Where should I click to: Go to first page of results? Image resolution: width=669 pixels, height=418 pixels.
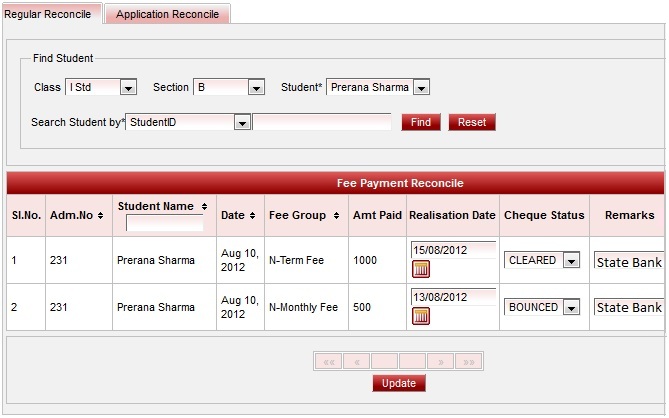(x=328, y=362)
